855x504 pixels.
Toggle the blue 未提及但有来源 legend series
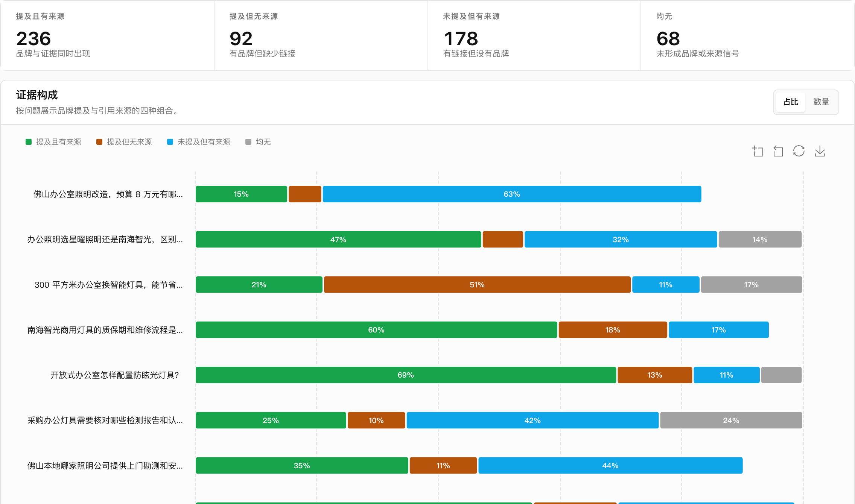[x=199, y=142]
